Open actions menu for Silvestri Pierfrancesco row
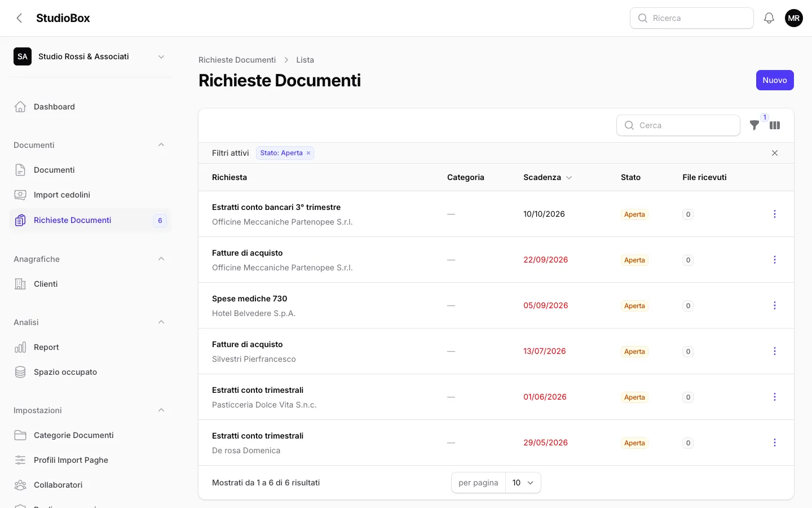The height and width of the screenshot is (508, 812). coord(775,351)
